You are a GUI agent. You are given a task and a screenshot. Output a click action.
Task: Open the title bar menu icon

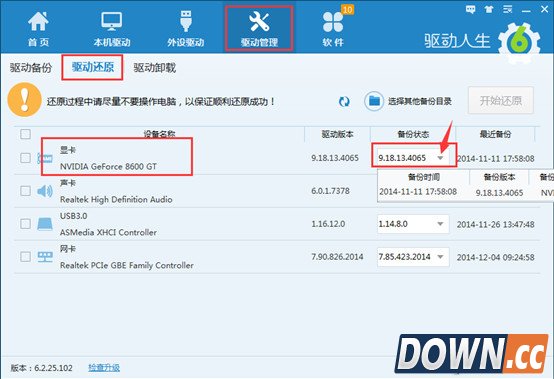tap(507, 9)
